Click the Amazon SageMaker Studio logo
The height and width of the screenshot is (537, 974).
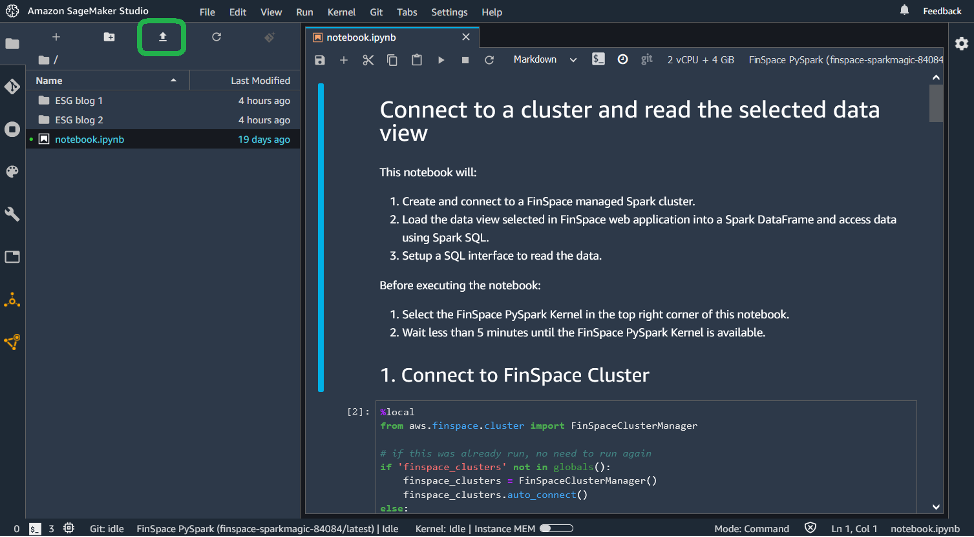[12, 11]
